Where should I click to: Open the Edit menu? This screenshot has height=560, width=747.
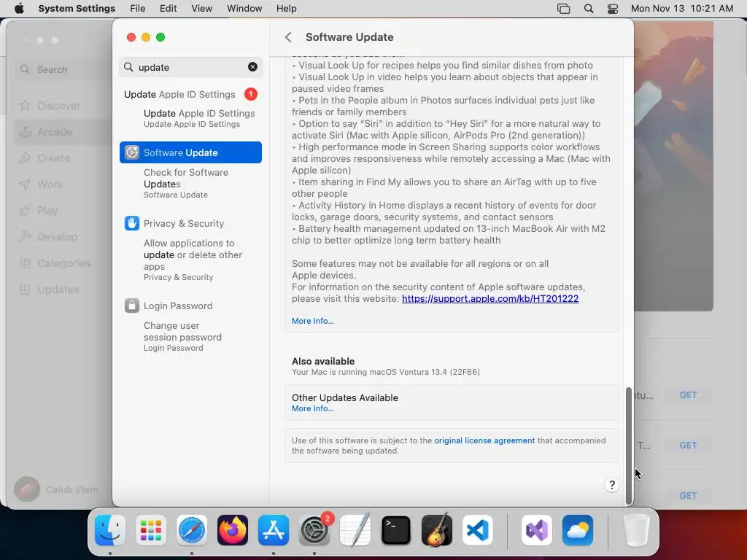tap(168, 8)
